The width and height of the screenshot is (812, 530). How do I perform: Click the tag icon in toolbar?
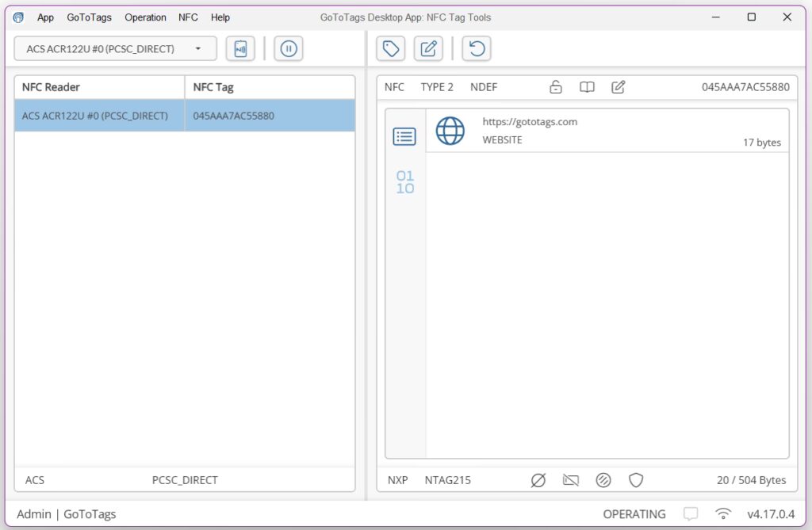390,49
